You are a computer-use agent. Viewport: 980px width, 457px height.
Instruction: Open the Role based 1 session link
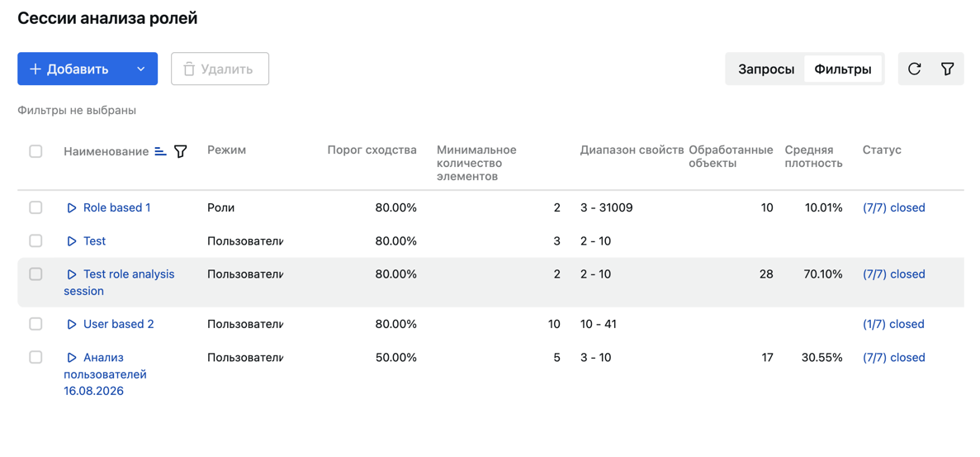click(117, 207)
